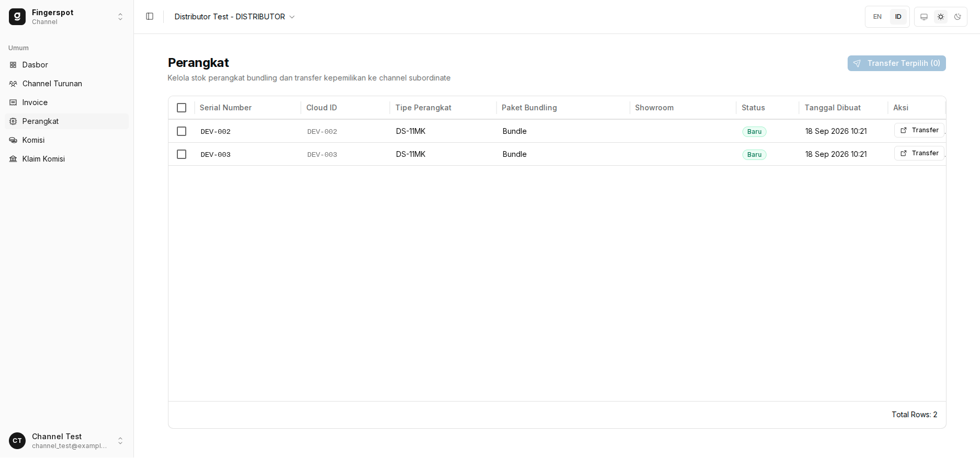
Task: Switch to light theme sun icon
Action: click(x=941, y=17)
